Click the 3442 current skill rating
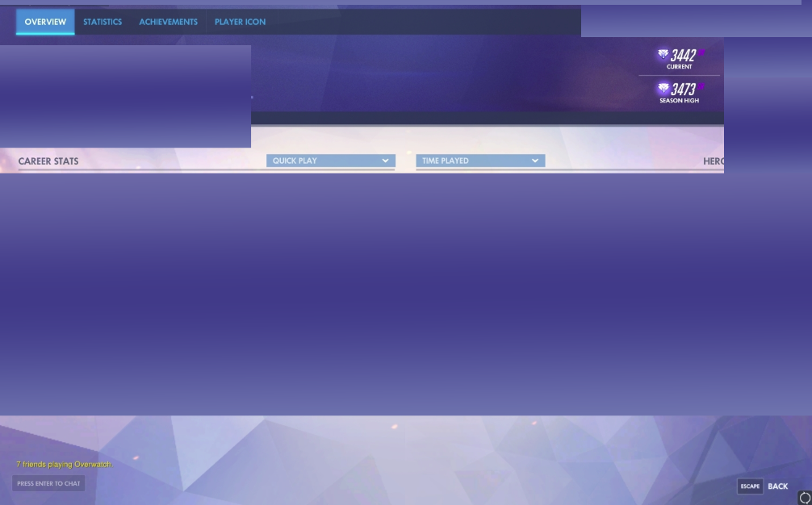 tap(683, 56)
